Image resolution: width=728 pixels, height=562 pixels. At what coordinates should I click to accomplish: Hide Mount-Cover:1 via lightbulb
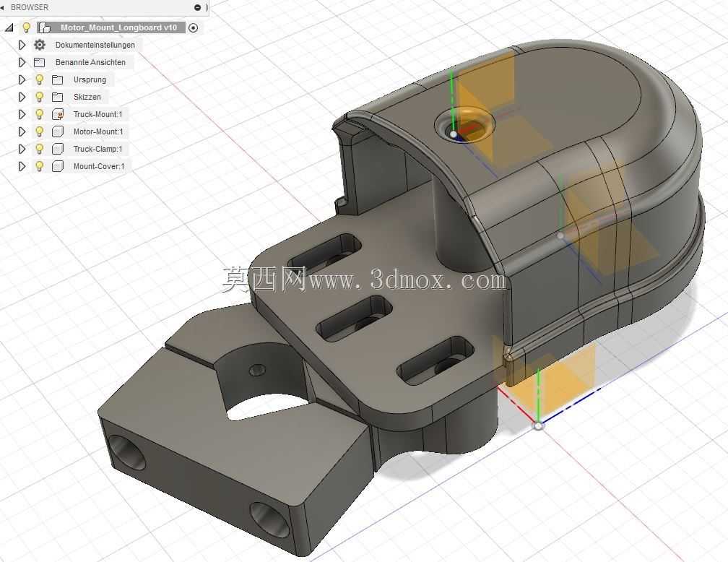[40, 166]
